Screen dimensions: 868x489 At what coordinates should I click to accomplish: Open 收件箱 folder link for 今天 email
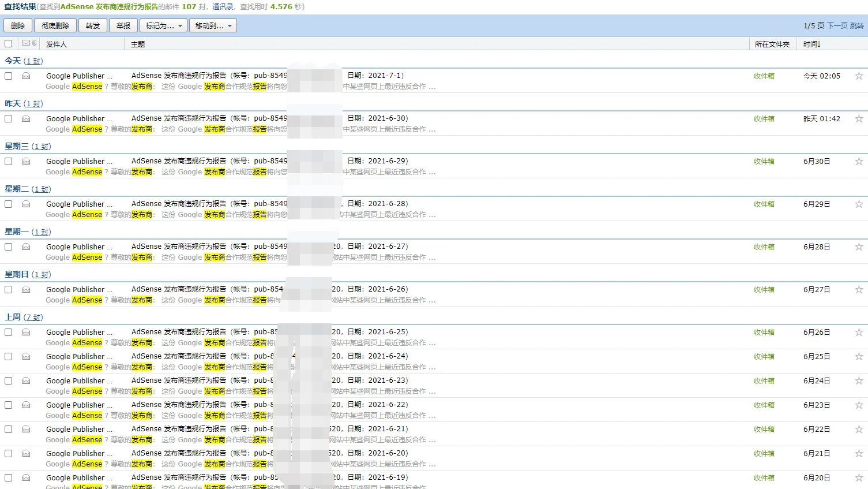click(764, 76)
